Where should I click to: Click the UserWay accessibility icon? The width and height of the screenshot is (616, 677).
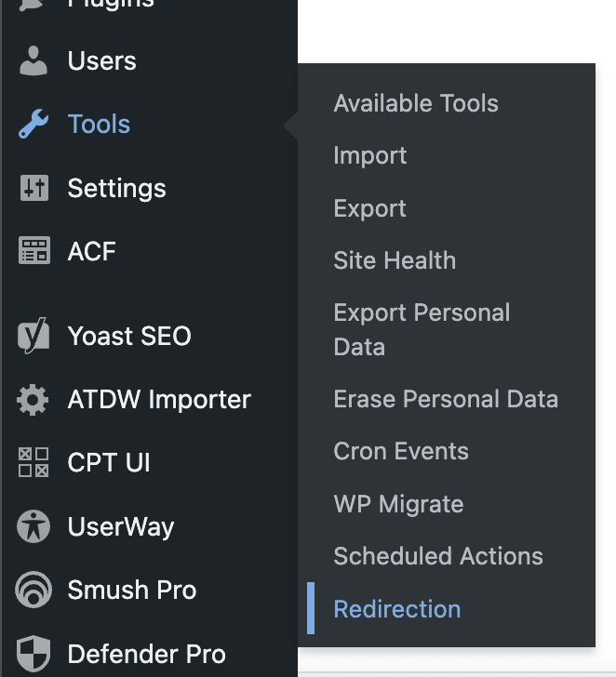pos(33,526)
